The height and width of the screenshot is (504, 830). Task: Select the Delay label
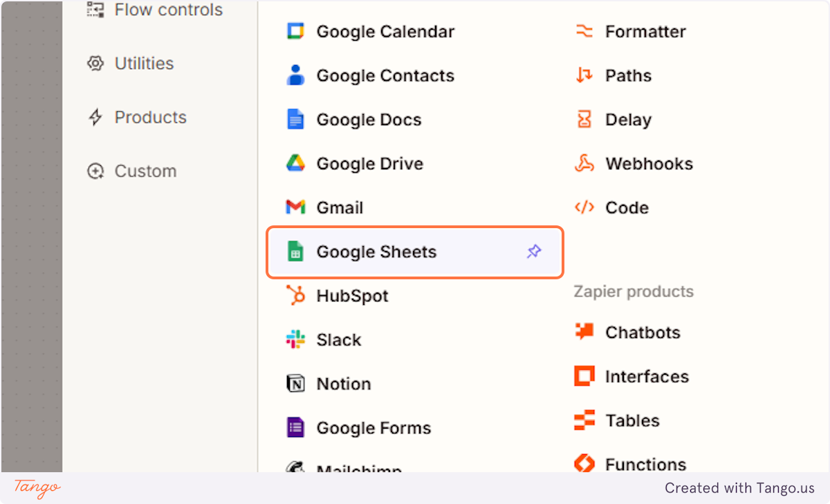[x=628, y=120]
